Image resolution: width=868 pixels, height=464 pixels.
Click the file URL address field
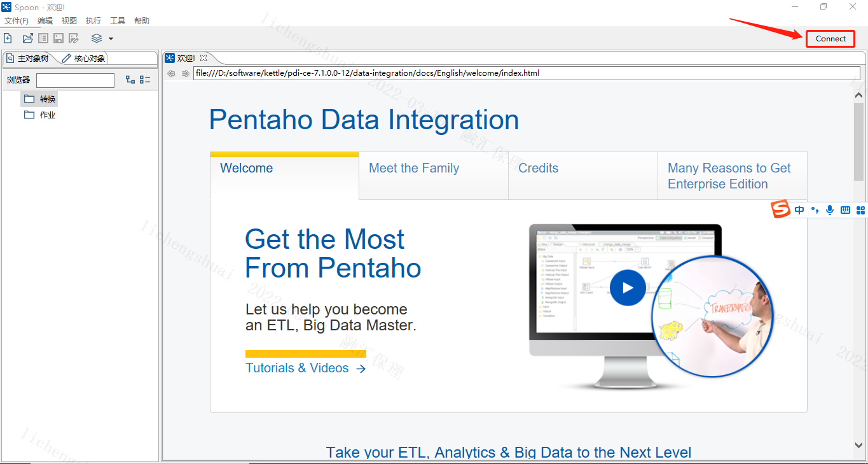coord(527,73)
